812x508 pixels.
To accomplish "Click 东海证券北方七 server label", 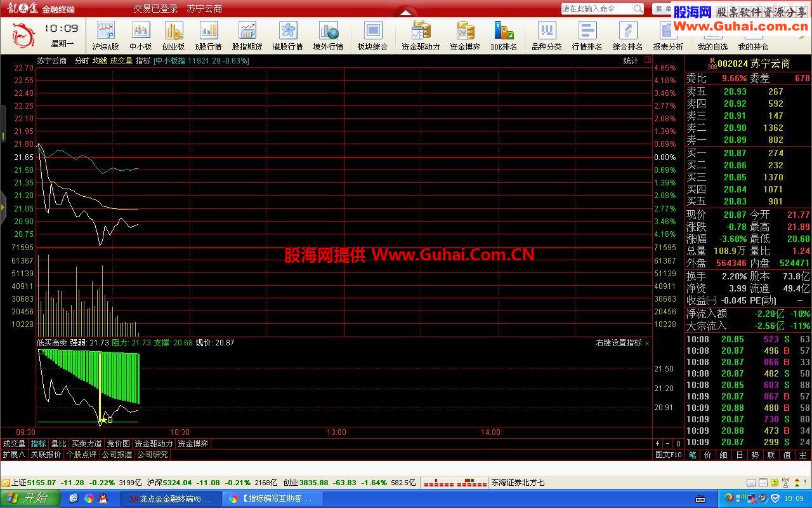I will (518, 483).
